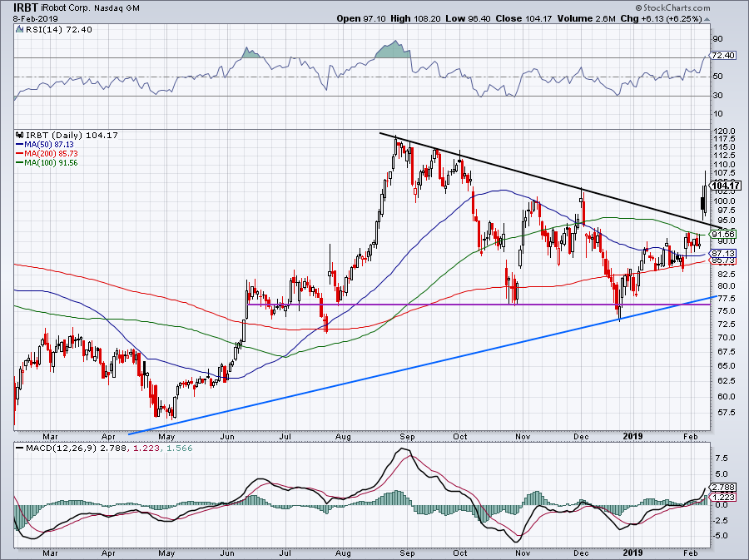Click the 8-Feb-2019 date label
Screen dimensions: 749x560
36,19
